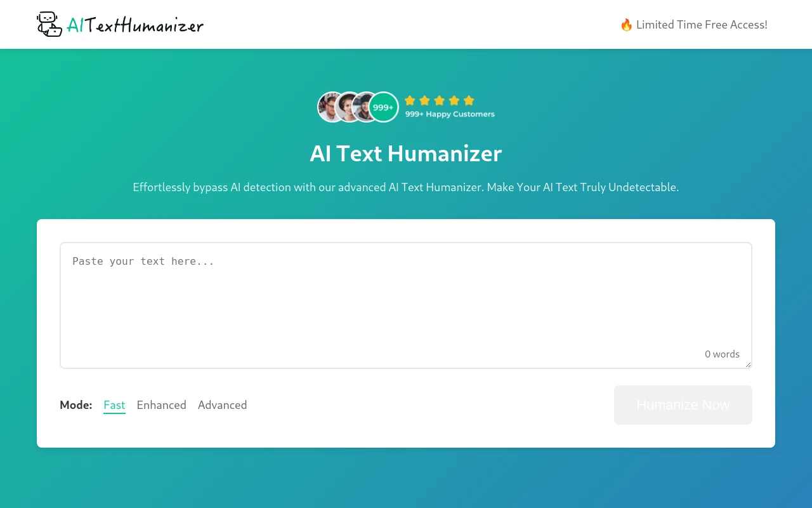Click the 999+ Happy Customers label
The height and width of the screenshot is (508, 812).
click(449, 114)
